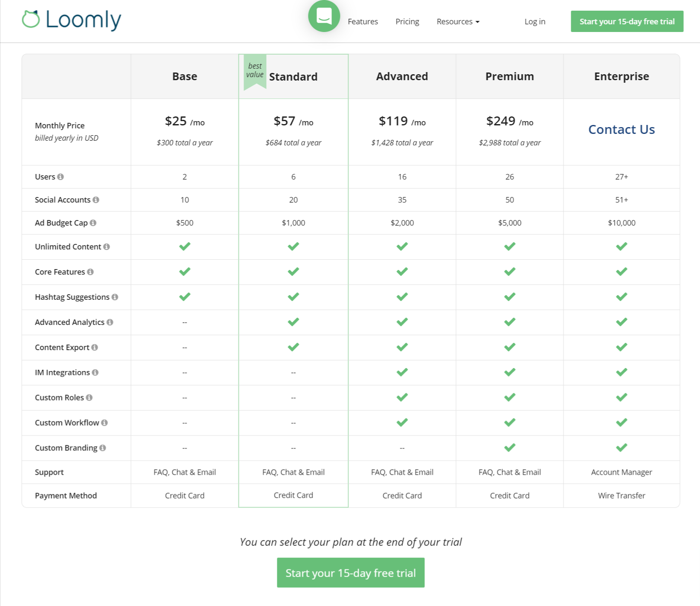This screenshot has width=700, height=606.
Task: Click info icon beside Hashtag Suggestions
Action: coord(115,297)
